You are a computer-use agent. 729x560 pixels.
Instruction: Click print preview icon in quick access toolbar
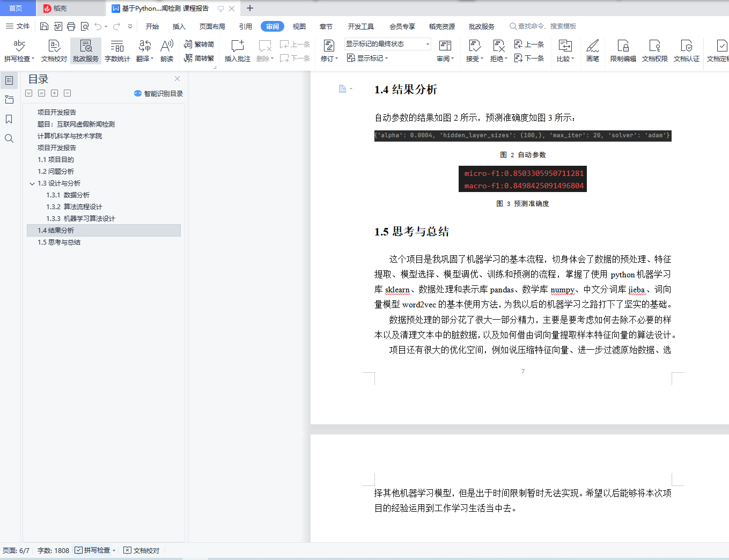[85, 26]
